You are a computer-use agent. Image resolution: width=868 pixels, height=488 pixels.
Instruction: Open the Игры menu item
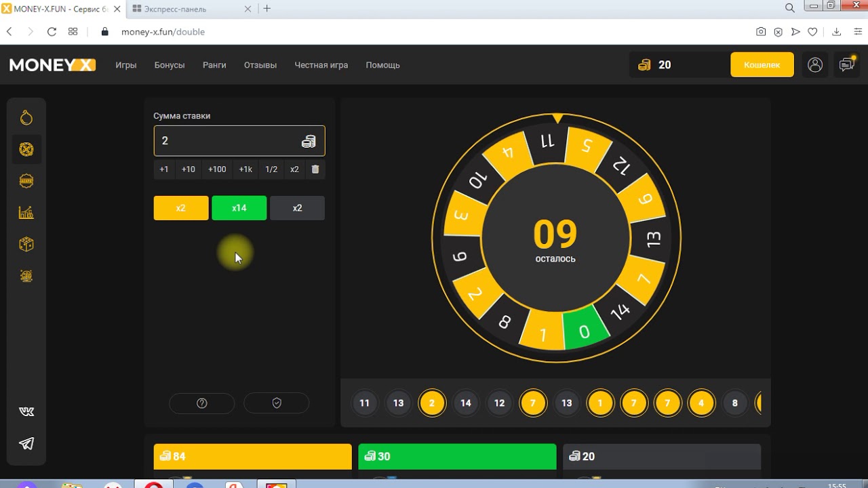point(126,65)
